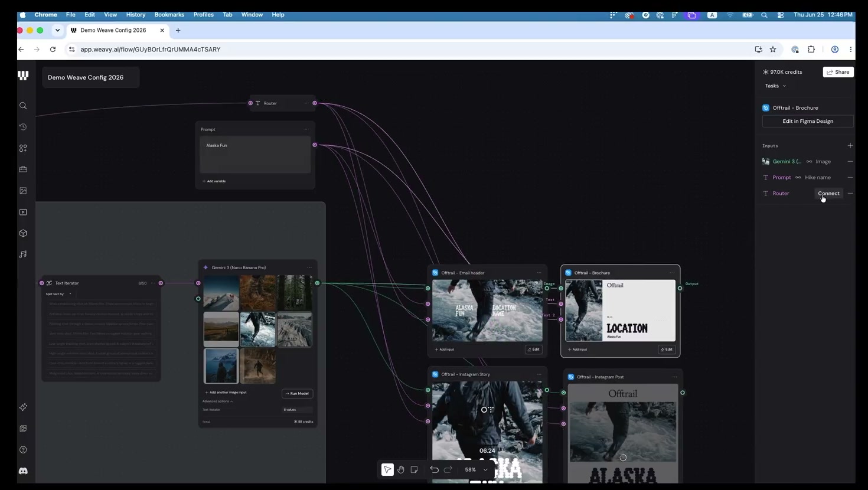
Task: Click Edit in Figma Design button
Action: (807, 121)
